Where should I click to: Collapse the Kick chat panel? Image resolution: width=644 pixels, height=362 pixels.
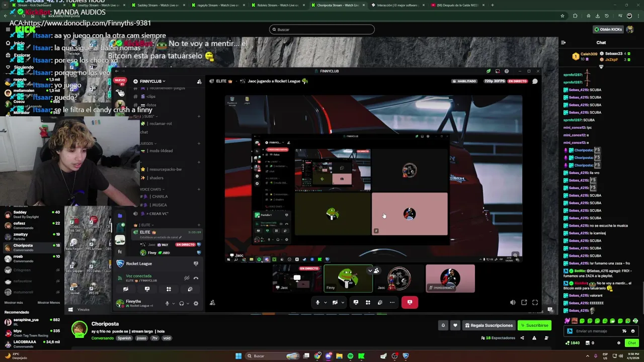coord(563,43)
